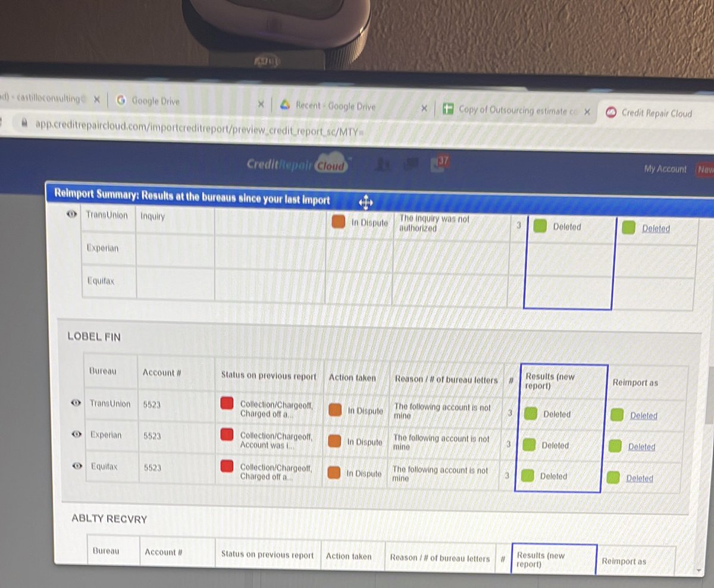Open the messages chat icon in header
The image size is (714, 588).
411,164
